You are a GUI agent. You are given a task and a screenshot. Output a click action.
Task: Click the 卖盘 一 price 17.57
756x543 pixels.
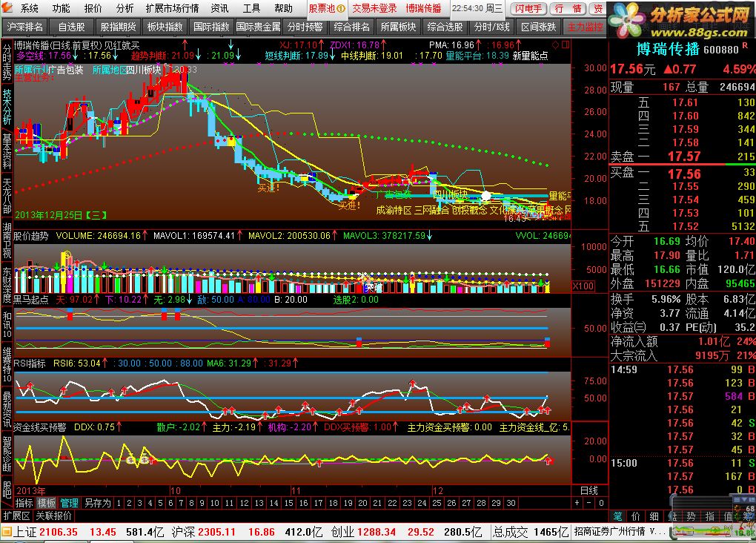(x=683, y=157)
